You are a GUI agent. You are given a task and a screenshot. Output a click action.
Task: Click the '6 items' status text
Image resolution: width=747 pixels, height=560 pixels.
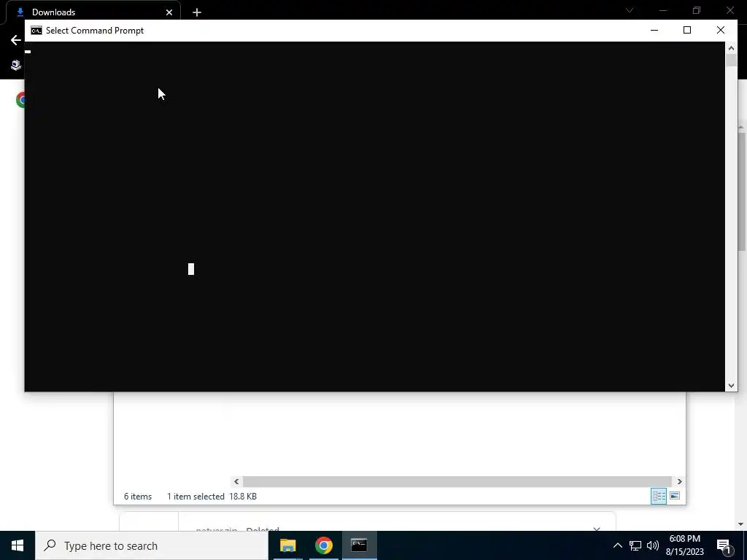pyautogui.click(x=138, y=496)
